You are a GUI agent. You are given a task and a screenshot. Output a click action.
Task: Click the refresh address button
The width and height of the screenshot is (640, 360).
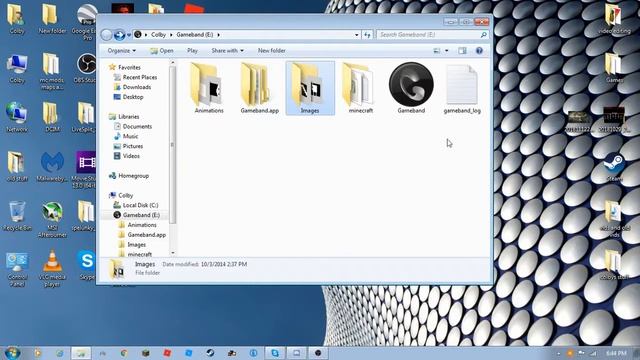[x=367, y=35]
